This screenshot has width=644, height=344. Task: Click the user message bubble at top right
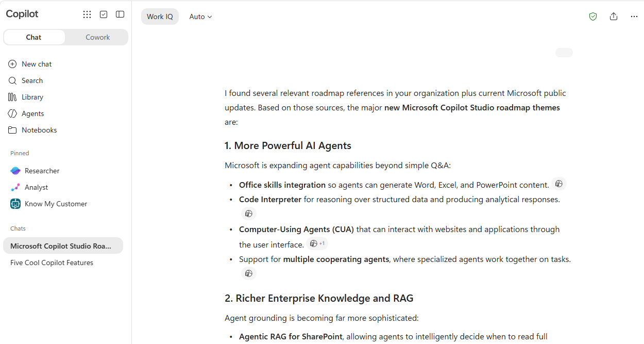pyautogui.click(x=564, y=53)
